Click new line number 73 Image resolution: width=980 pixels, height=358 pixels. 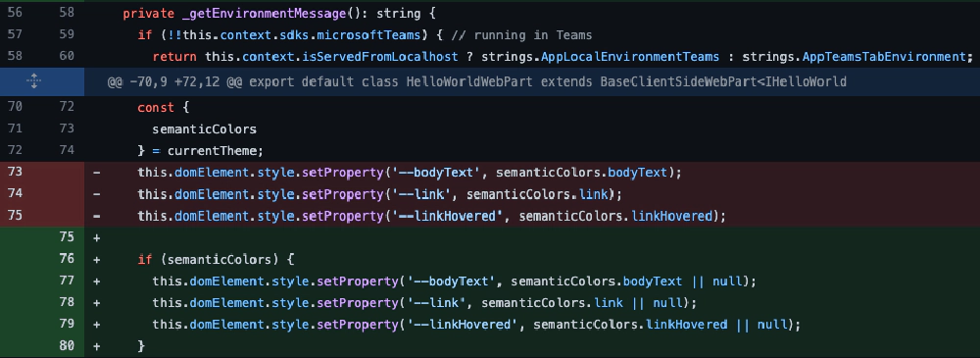(x=67, y=128)
